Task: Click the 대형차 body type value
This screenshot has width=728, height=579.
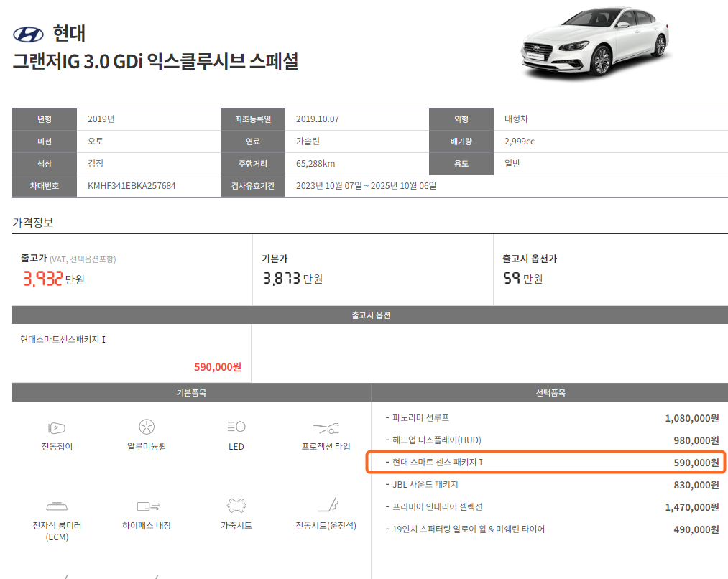Action: pyautogui.click(x=516, y=119)
